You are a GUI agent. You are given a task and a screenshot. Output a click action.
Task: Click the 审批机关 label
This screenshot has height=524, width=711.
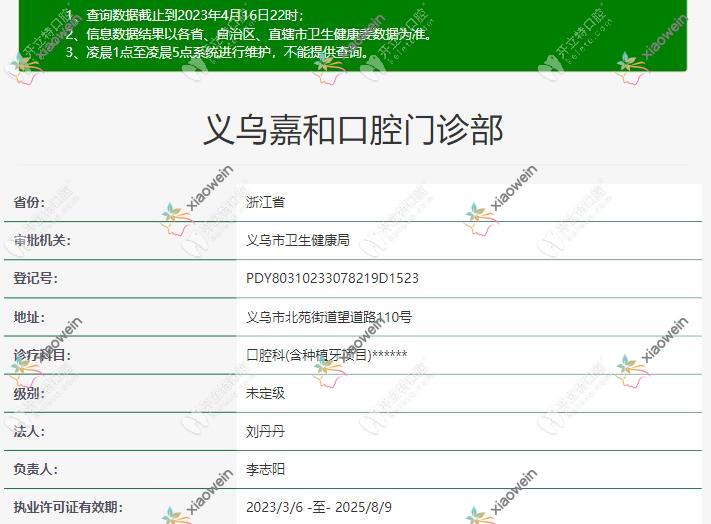pos(42,240)
